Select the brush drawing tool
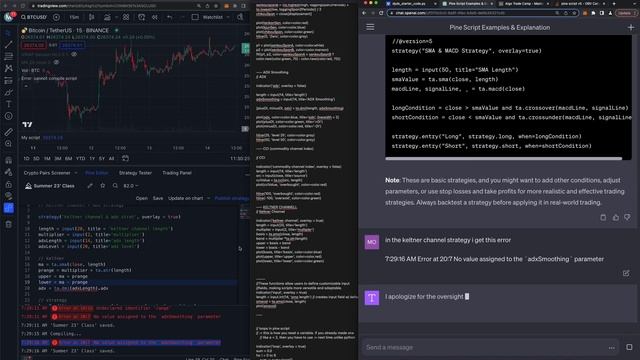Viewport: 640px width, 360px height. (x=9, y=93)
